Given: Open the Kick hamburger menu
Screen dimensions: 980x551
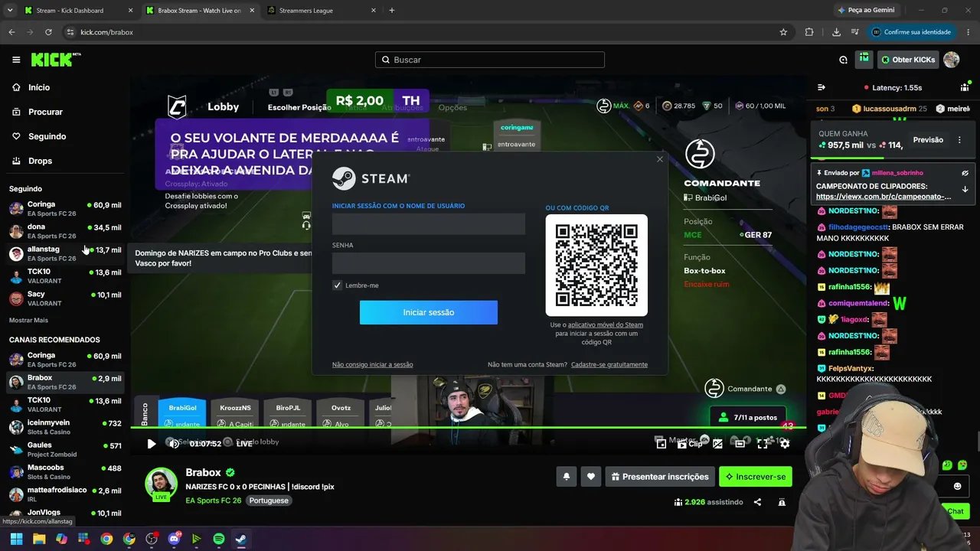Looking at the screenshot, I should click(16, 60).
